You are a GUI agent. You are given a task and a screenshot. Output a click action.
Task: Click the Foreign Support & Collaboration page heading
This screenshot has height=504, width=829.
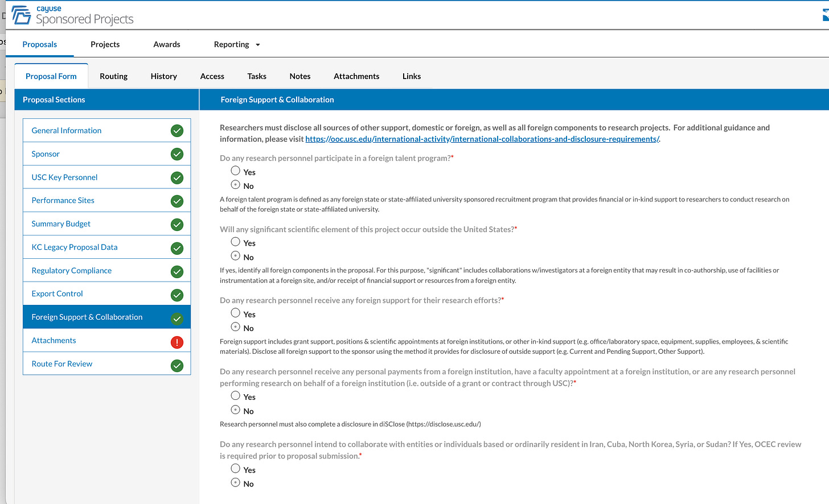pyautogui.click(x=277, y=100)
